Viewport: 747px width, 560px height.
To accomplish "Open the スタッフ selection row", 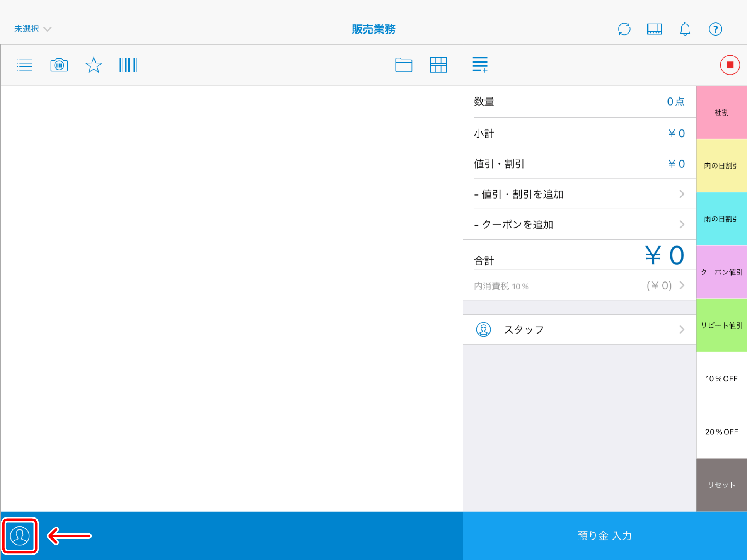I will tap(579, 330).
